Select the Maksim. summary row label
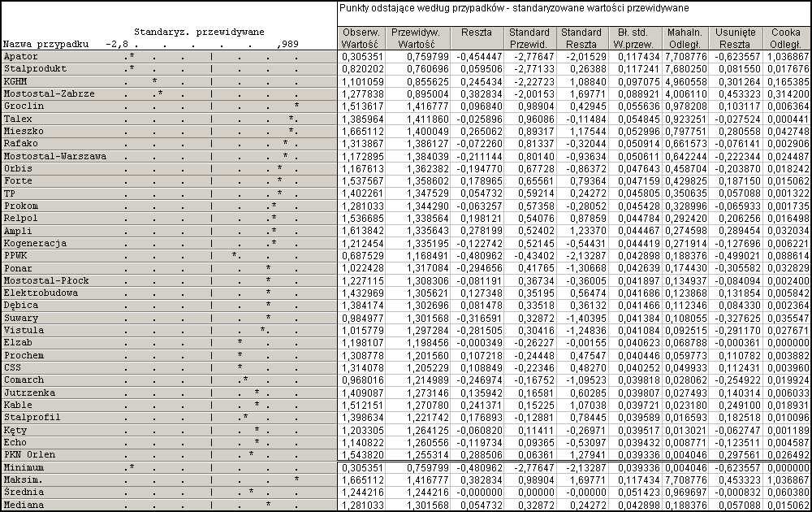The height and width of the screenshot is (512, 812). (24, 480)
